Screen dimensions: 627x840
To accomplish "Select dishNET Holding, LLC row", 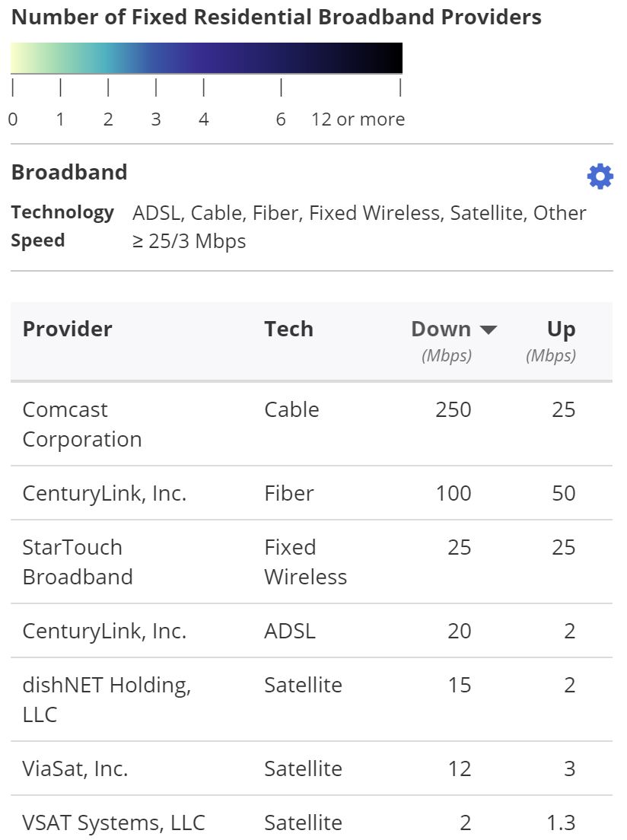I will (311, 700).
